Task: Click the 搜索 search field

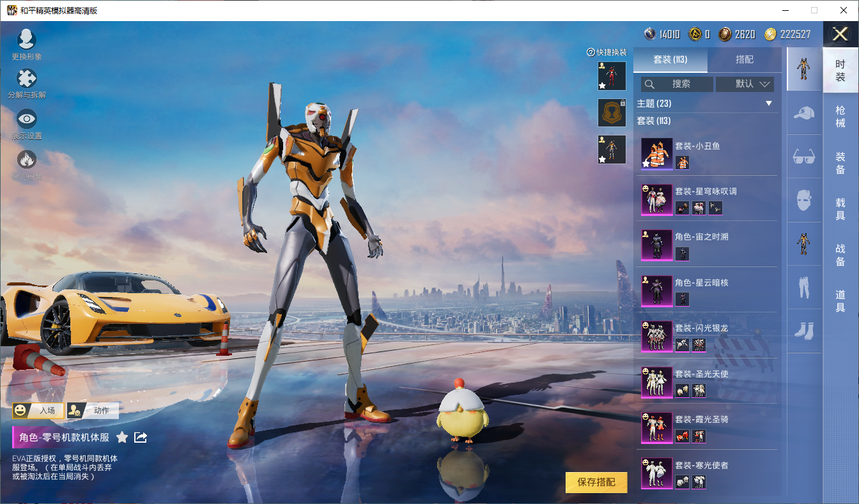Action: coord(677,84)
